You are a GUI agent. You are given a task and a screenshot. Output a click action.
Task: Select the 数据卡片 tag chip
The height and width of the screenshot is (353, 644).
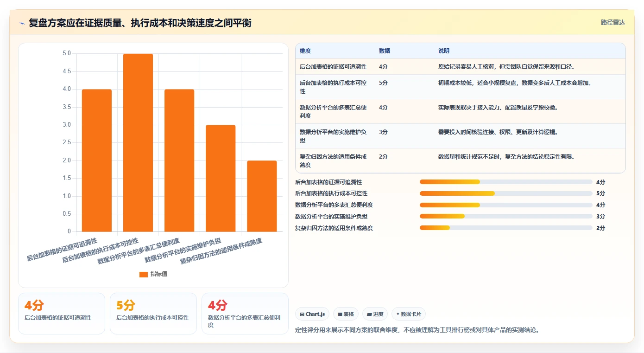pos(409,314)
